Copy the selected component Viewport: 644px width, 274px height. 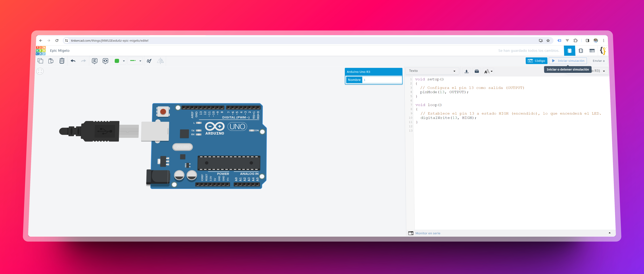tap(40, 61)
